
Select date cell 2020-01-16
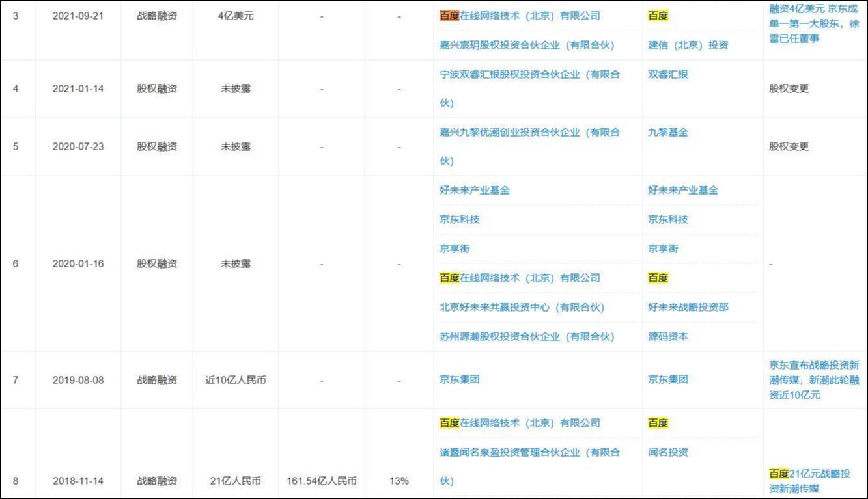pyautogui.click(x=77, y=264)
